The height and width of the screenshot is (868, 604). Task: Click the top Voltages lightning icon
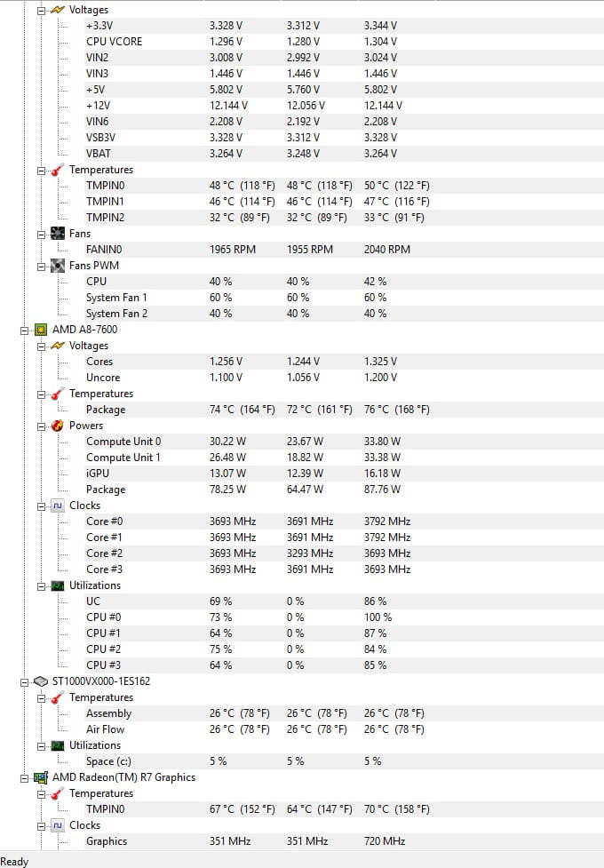57,10
